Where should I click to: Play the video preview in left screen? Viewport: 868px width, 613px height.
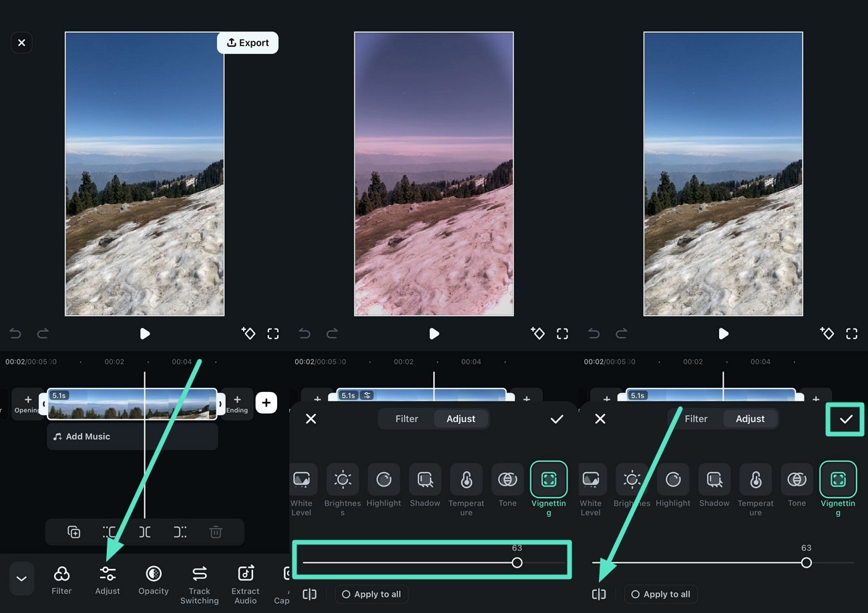(x=145, y=333)
